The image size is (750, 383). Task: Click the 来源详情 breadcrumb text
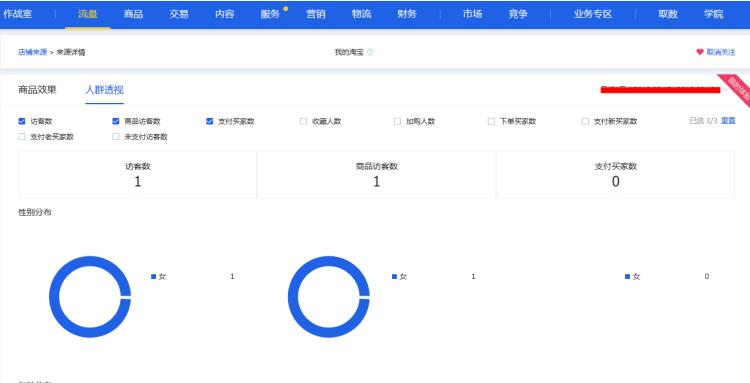pos(71,52)
